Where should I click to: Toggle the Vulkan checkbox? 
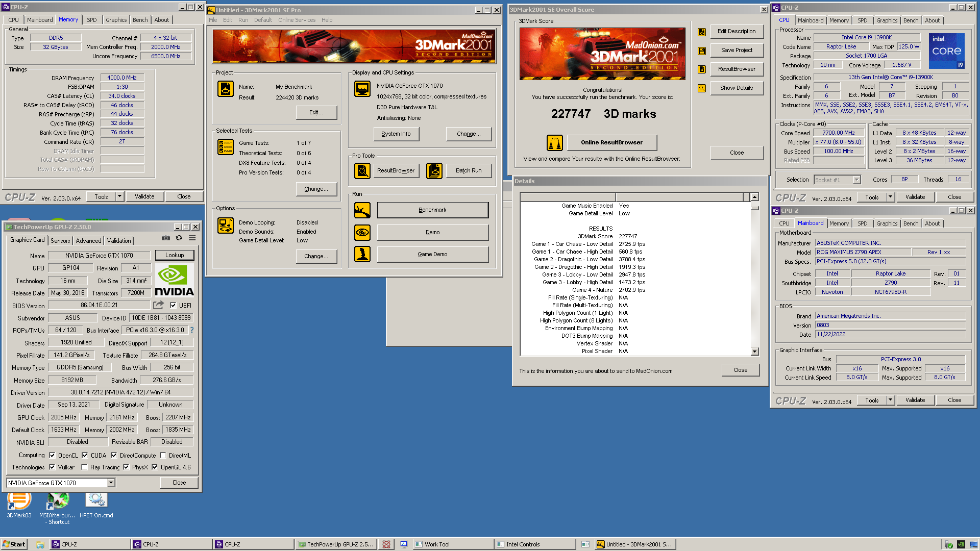tap(52, 467)
